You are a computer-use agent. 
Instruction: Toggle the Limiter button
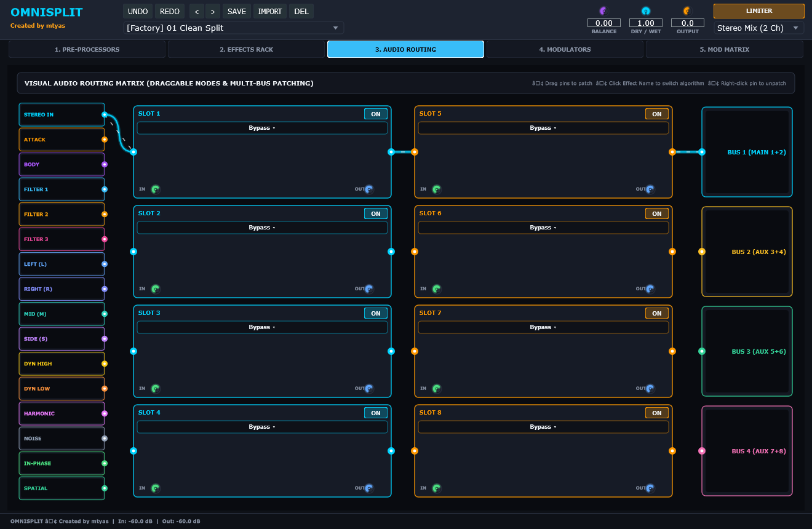point(759,11)
